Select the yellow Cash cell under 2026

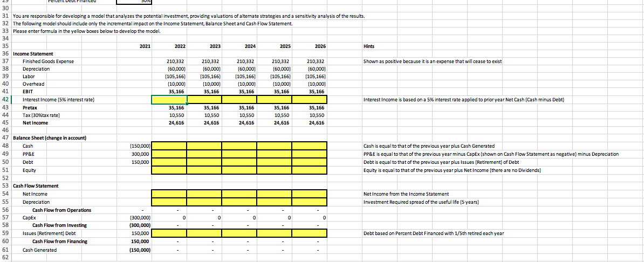tap(310, 146)
